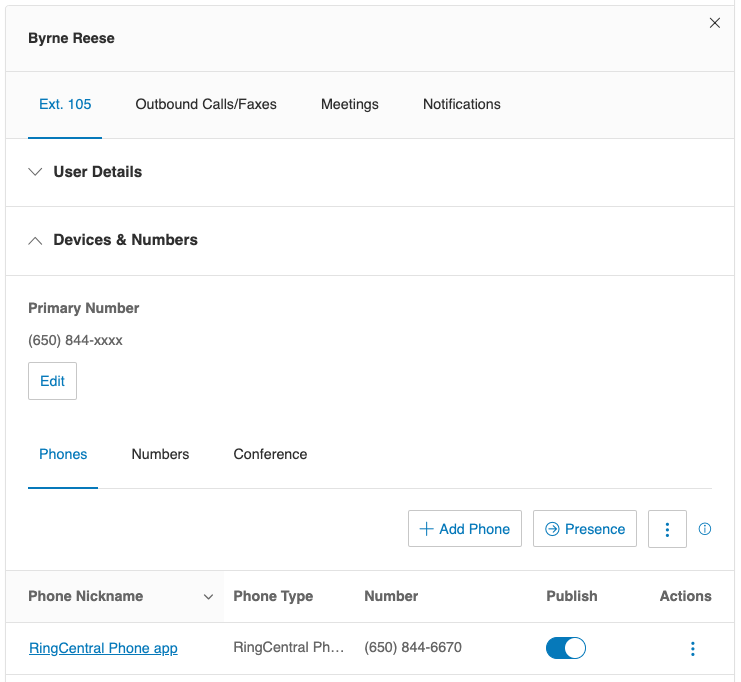
Task: Click the primary number (650) 844-xxxx
Action: pos(76,340)
